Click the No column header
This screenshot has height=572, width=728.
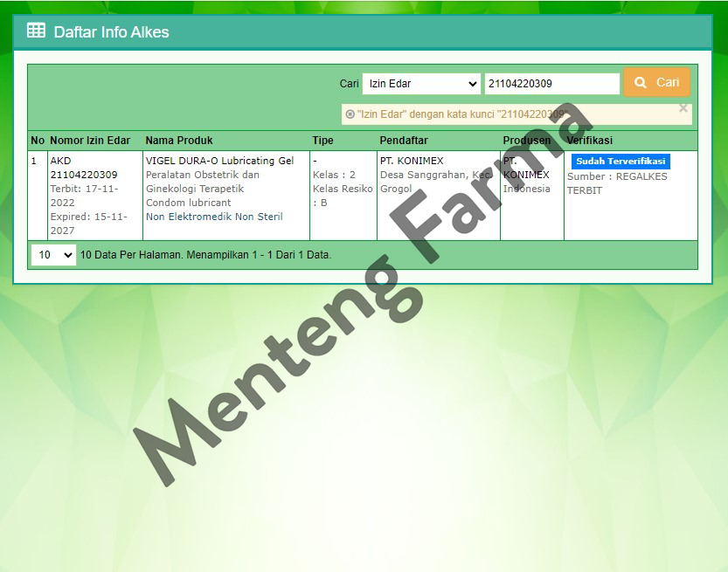38,141
